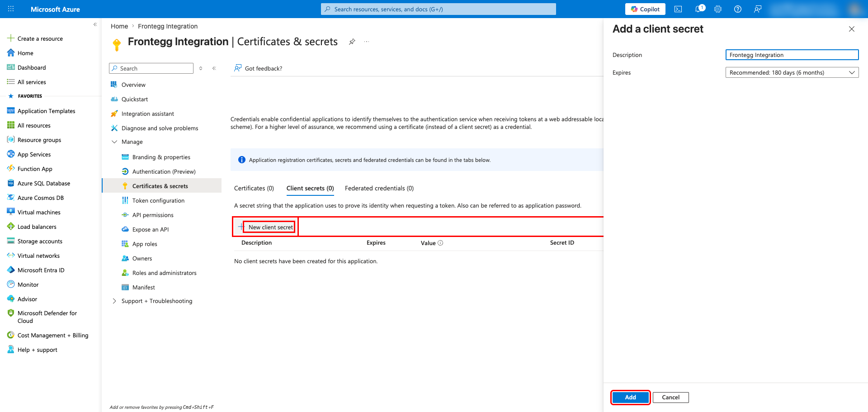The height and width of the screenshot is (412, 868).
Task: Switch to Federated credentials (0) tab
Action: 379,188
